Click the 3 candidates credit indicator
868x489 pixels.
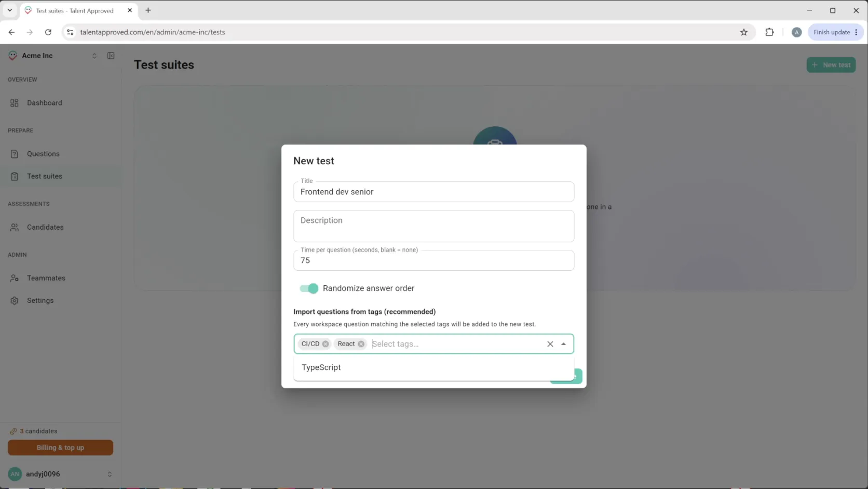34,431
